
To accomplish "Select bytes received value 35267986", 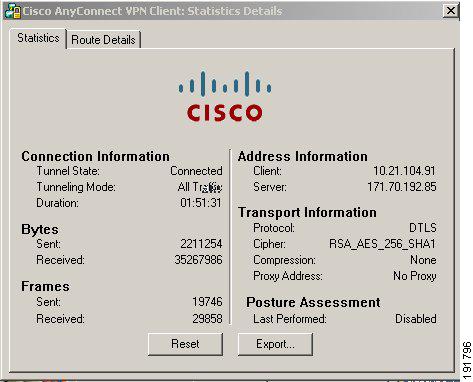I will [198, 260].
